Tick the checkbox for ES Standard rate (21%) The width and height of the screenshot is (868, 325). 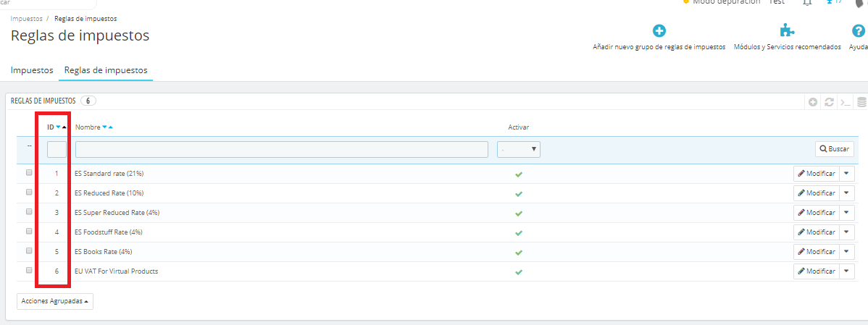29,173
